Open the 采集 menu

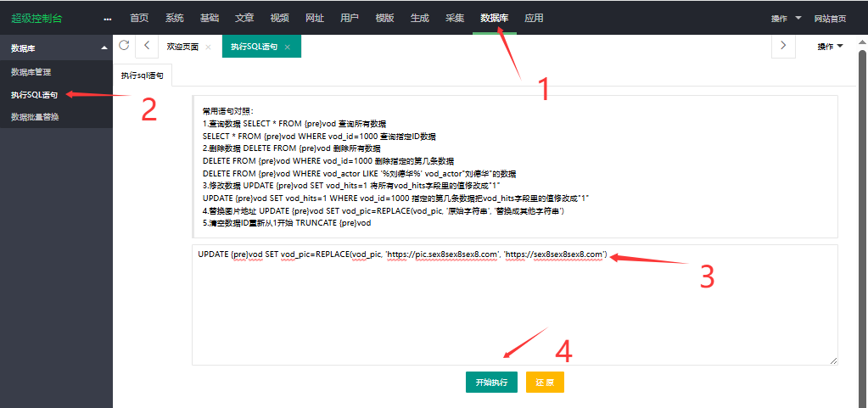pyautogui.click(x=455, y=18)
